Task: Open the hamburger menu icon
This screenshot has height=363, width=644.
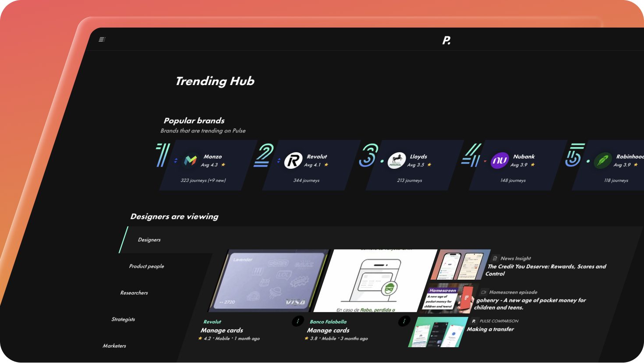Action: [102, 39]
